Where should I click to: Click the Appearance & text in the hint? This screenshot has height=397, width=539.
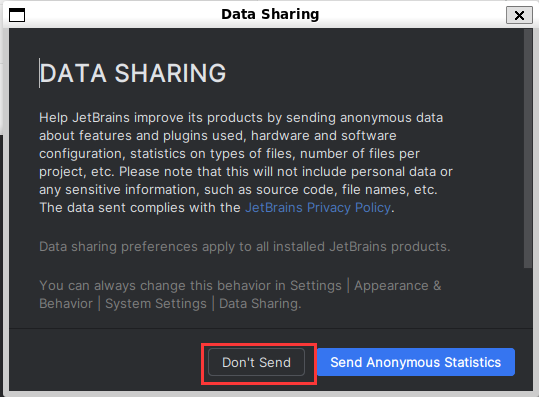tap(398, 286)
